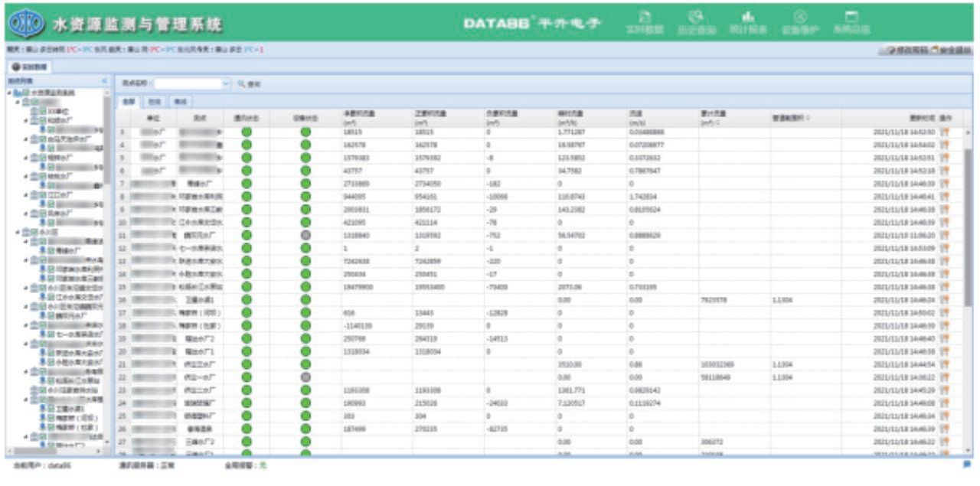Open the 设备维护 device maintenance module

tap(800, 21)
